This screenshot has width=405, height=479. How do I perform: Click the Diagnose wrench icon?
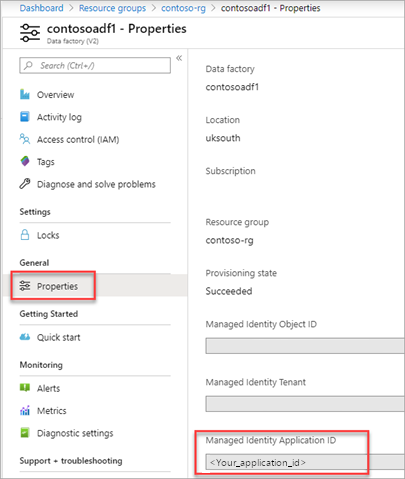click(25, 184)
